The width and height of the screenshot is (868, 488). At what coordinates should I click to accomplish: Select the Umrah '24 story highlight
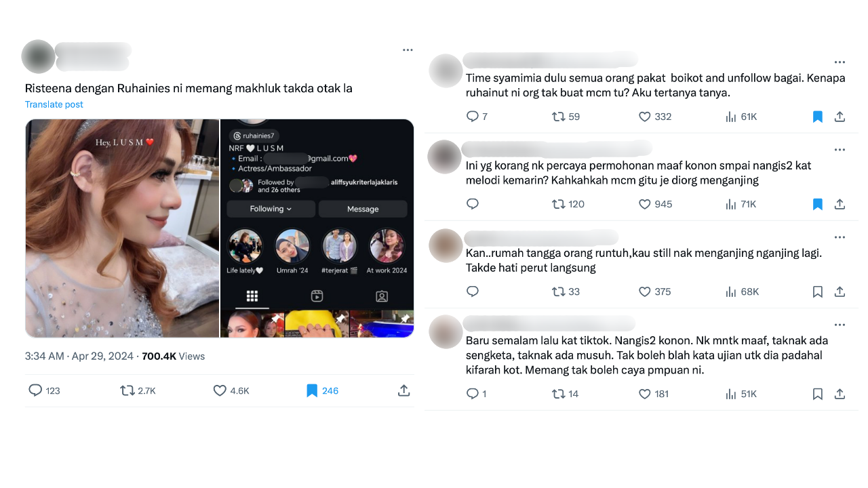click(x=292, y=251)
